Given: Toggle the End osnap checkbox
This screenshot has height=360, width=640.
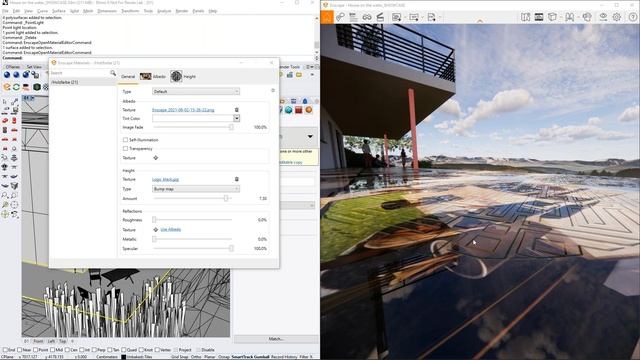Looking at the screenshot, I should (5, 350).
